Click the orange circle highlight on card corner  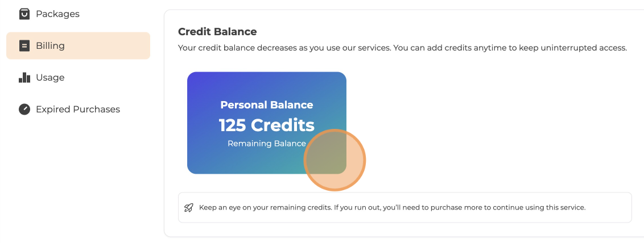click(335, 160)
